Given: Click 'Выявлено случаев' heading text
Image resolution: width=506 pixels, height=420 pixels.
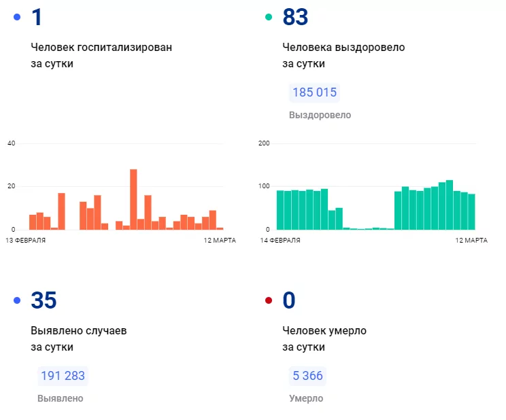Looking at the screenshot, I should [79, 331].
